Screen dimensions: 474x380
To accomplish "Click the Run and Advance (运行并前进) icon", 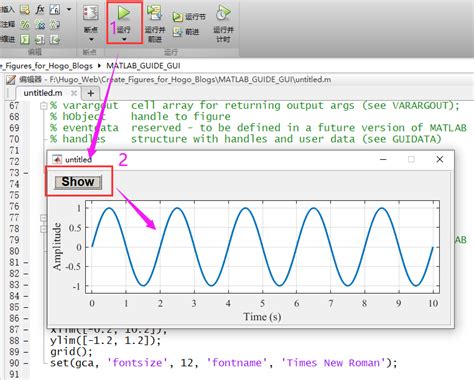I will tap(154, 13).
